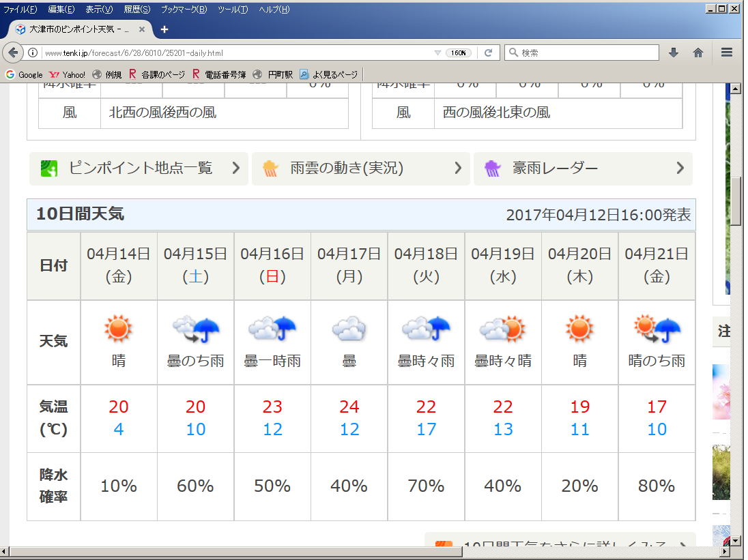Click the cloud-sun icon for 04月19日
748x560 pixels.
click(x=503, y=329)
